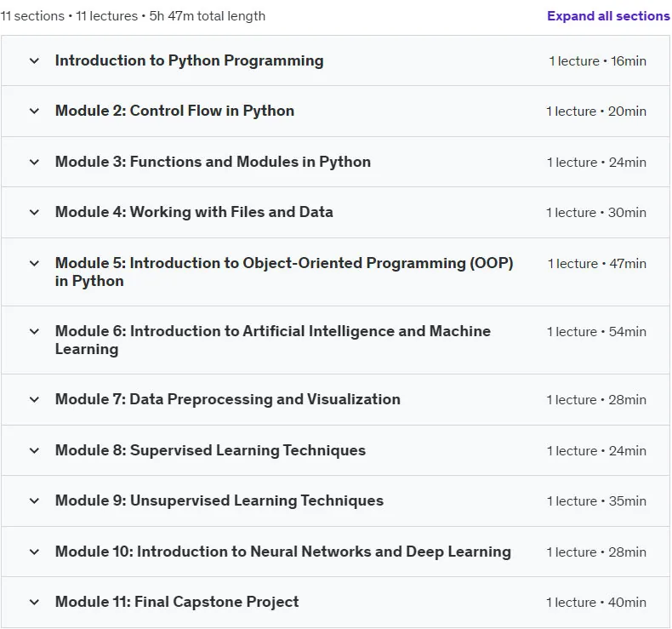Screen dimensions: 672x629
Task: Toggle chevron for Module 6 Artificial Intelligence
Action: coord(34,331)
